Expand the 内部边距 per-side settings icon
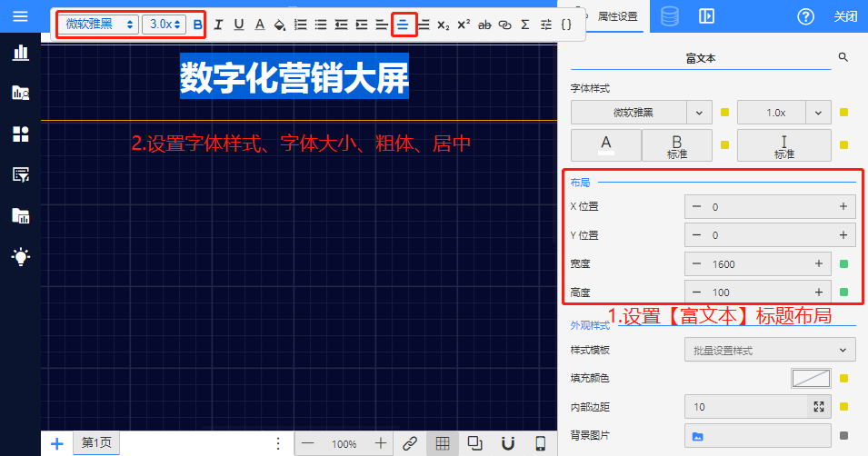The image size is (868, 456). click(x=819, y=407)
